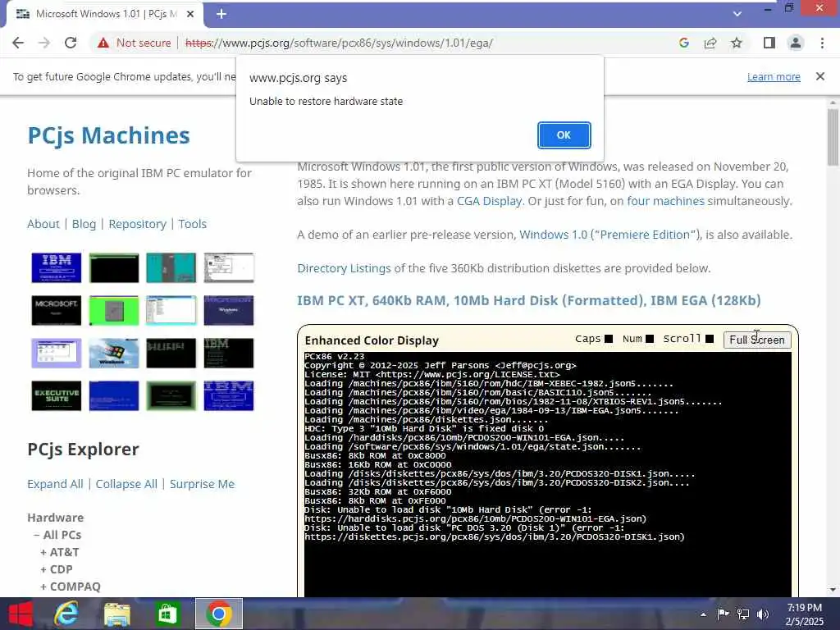Open the volume speaker tray icon

(763, 614)
